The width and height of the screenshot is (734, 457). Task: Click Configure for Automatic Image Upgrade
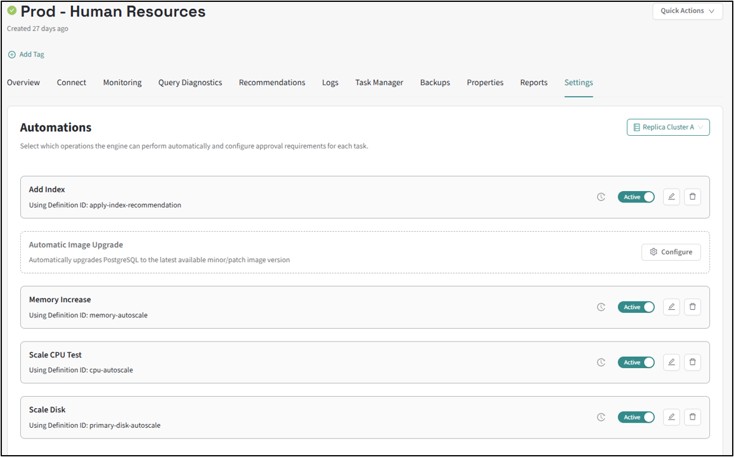tap(671, 252)
